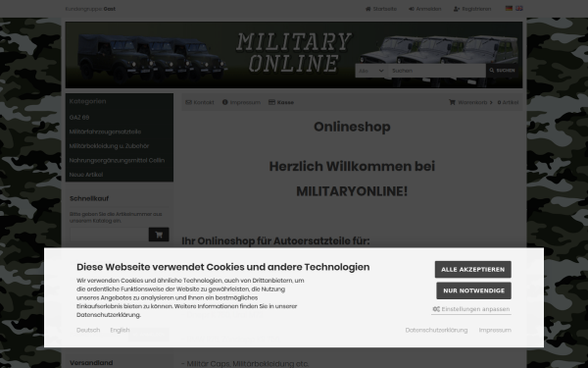Switch cookie banner language to English
The image size is (588, 368).
tap(120, 330)
